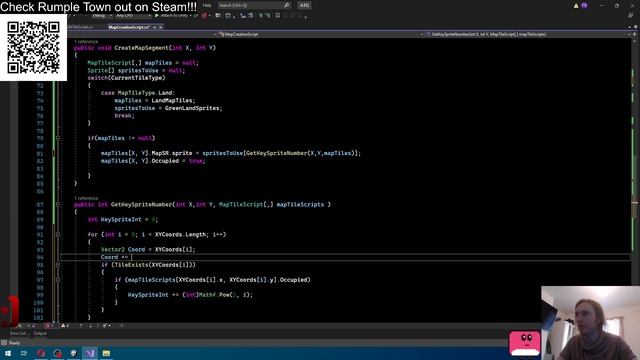This screenshot has height=360, width=640.
Task: Click the QR code image
Action: click(x=33, y=47)
